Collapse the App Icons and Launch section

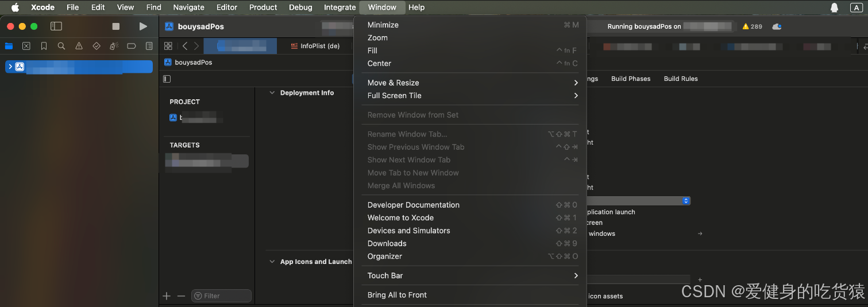(x=272, y=262)
